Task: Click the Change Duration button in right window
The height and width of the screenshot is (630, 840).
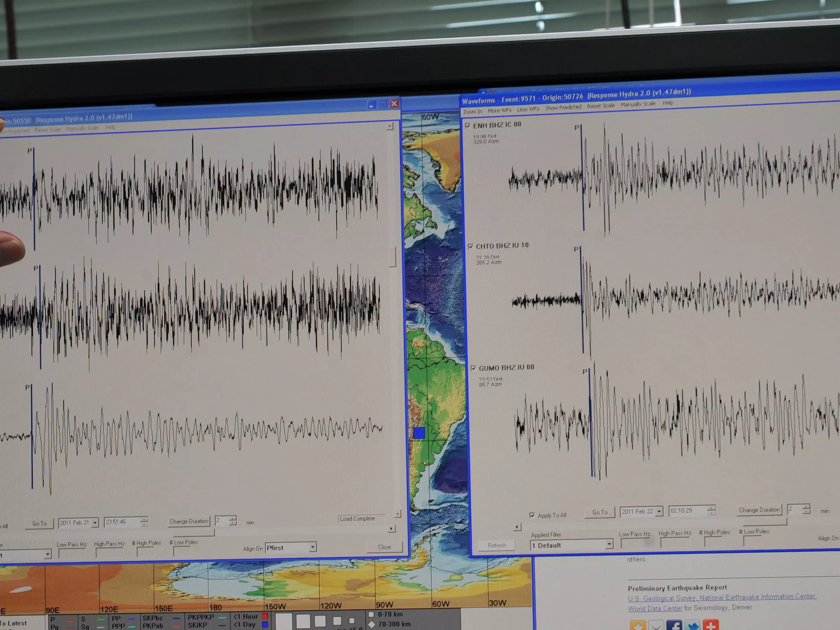Action: [x=759, y=510]
